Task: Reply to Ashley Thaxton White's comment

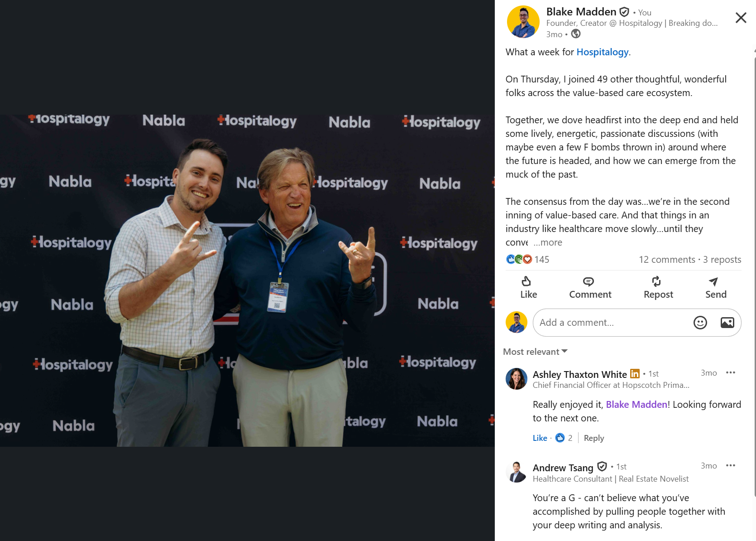Action: (593, 438)
